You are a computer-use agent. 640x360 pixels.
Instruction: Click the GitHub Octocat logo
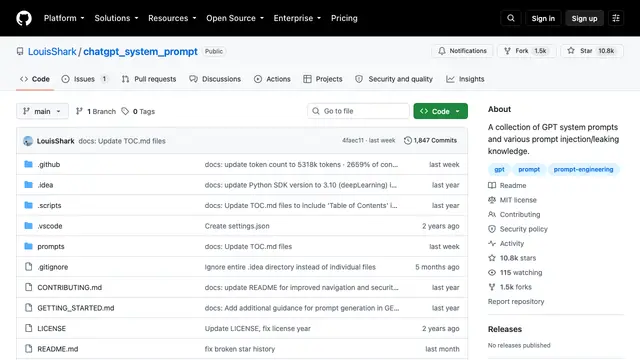pos(24,18)
